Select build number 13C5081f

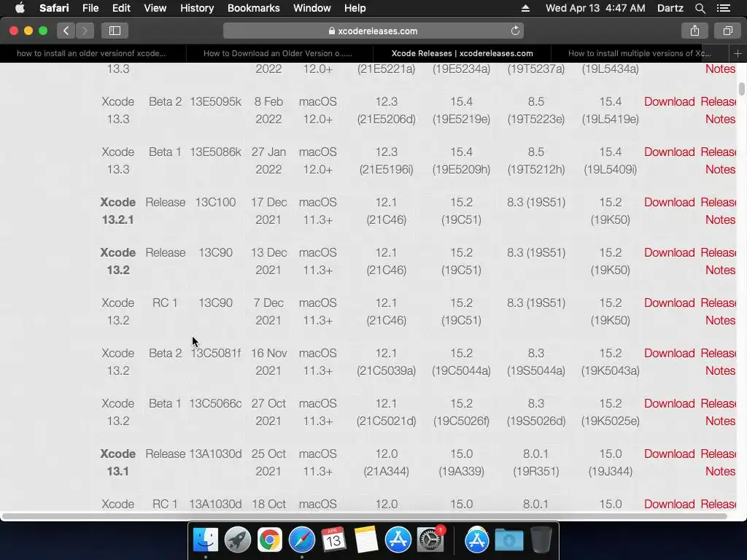[215, 354]
